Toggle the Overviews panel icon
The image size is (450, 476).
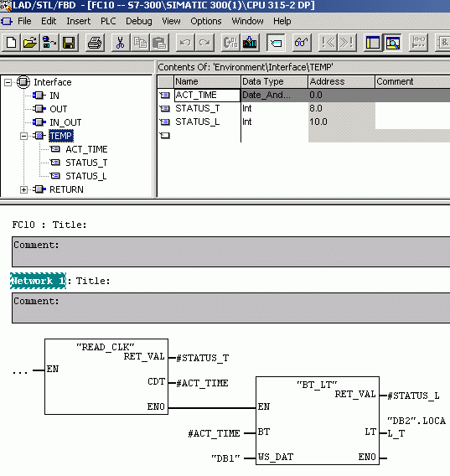coord(373,43)
